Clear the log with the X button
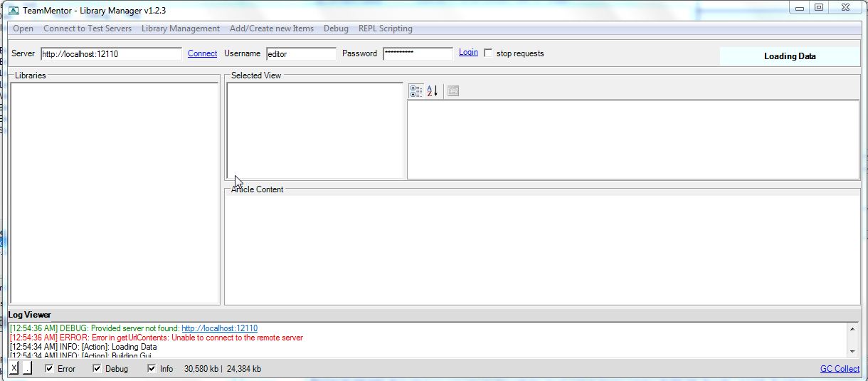The height and width of the screenshot is (381, 868). point(14,368)
